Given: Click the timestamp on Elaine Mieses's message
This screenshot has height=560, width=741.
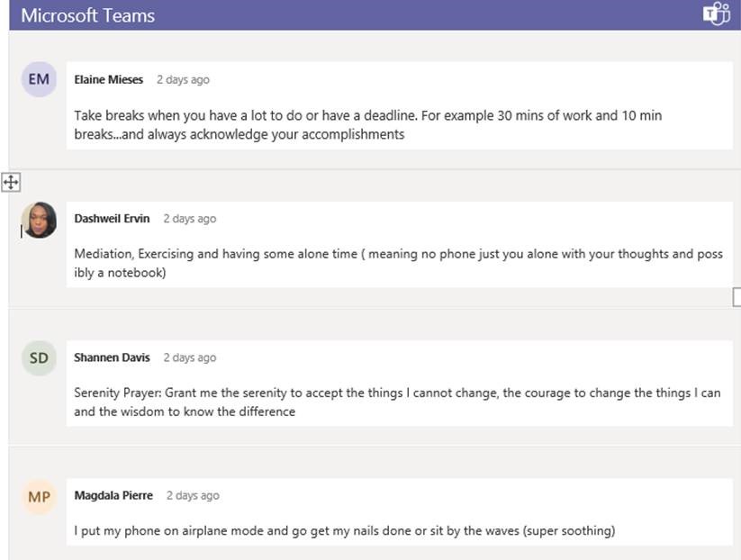Looking at the screenshot, I should pos(183,79).
